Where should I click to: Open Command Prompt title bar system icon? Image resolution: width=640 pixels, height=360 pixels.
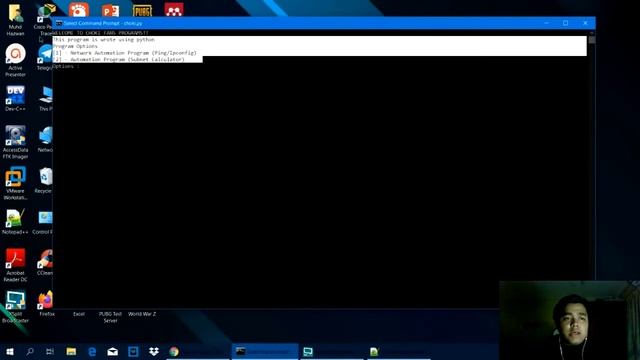pyautogui.click(x=59, y=23)
